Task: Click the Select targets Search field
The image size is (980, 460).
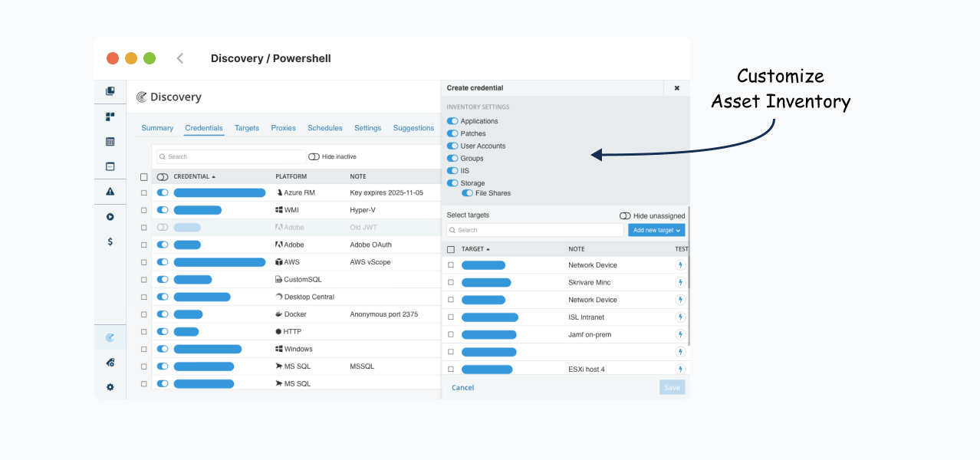Action: pos(535,230)
